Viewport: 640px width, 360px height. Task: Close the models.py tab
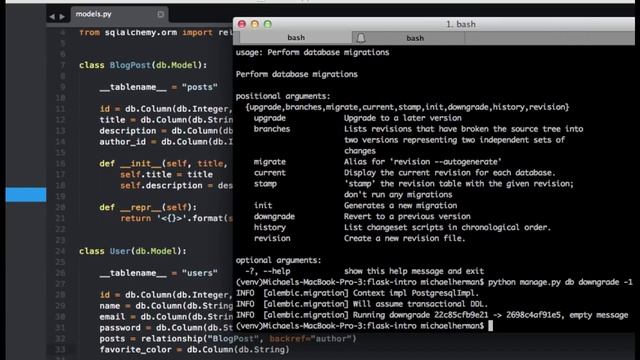click(x=160, y=14)
